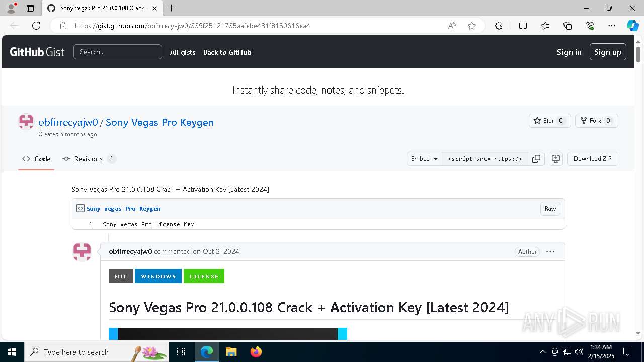Viewport: 644px width, 362px height.
Task: Open the tab actions menu icon
Action: [30, 8]
